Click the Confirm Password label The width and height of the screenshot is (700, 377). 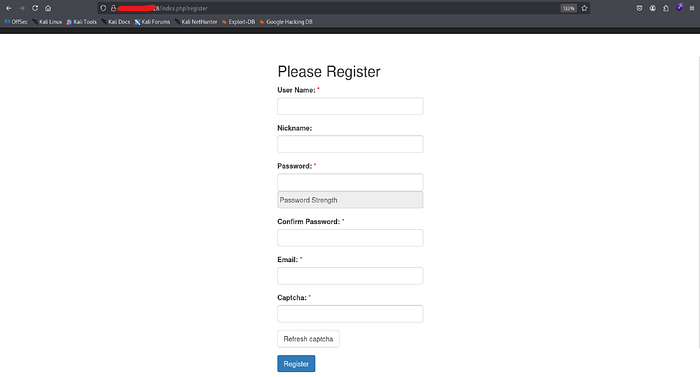308,221
